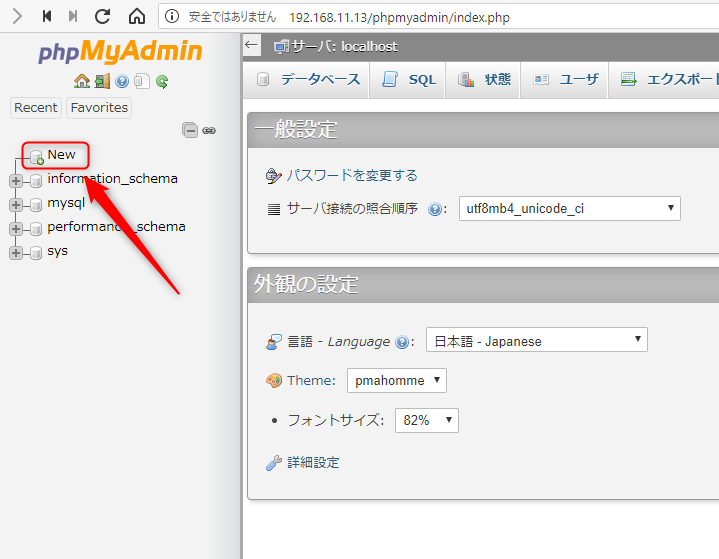Collapse all navigation tree items

tap(190, 130)
